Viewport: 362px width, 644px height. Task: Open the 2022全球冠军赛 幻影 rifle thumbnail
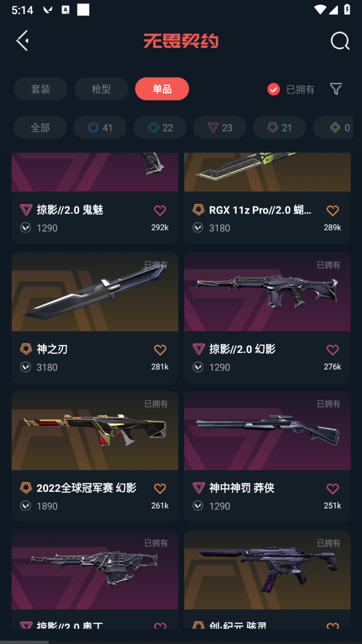click(x=95, y=430)
